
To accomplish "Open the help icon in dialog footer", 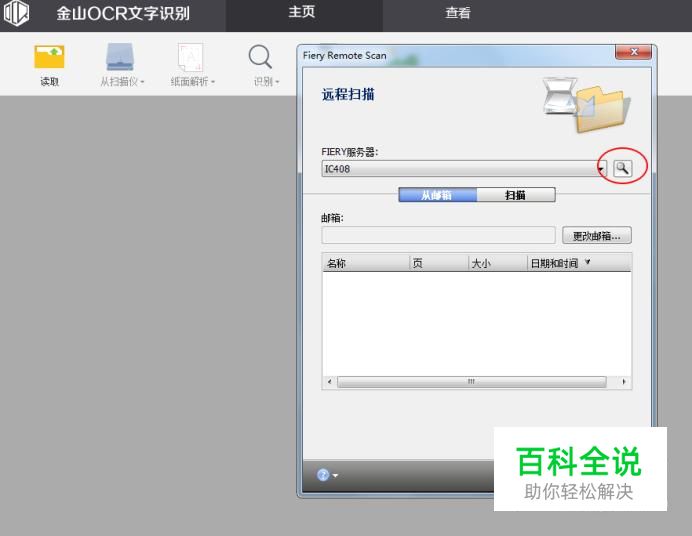I will [323, 475].
